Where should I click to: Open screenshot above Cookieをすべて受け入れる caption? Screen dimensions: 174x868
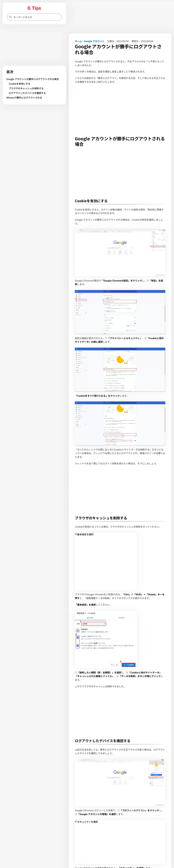pos(120,370)
